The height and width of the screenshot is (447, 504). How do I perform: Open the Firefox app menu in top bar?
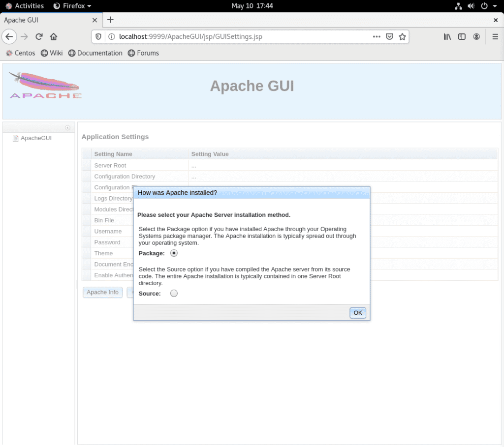[72, 6]
